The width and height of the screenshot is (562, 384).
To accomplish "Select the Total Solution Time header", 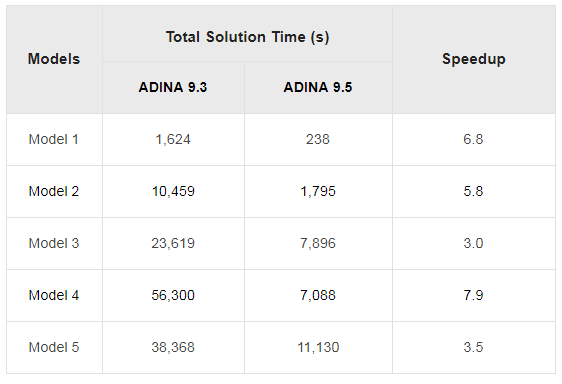I will click(247, 37).
